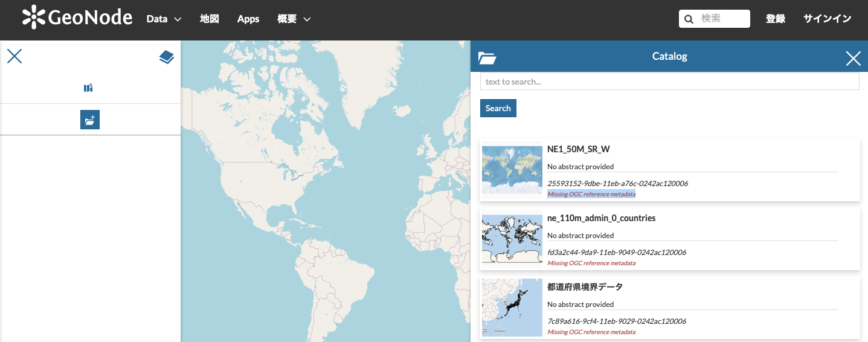Image resolution: width=868 pixels, height=342 pixels.
Task: Click ID fd3a2c44-9da9-11eb-9049-0242ac120006
Action: click(x=617, y=253)
